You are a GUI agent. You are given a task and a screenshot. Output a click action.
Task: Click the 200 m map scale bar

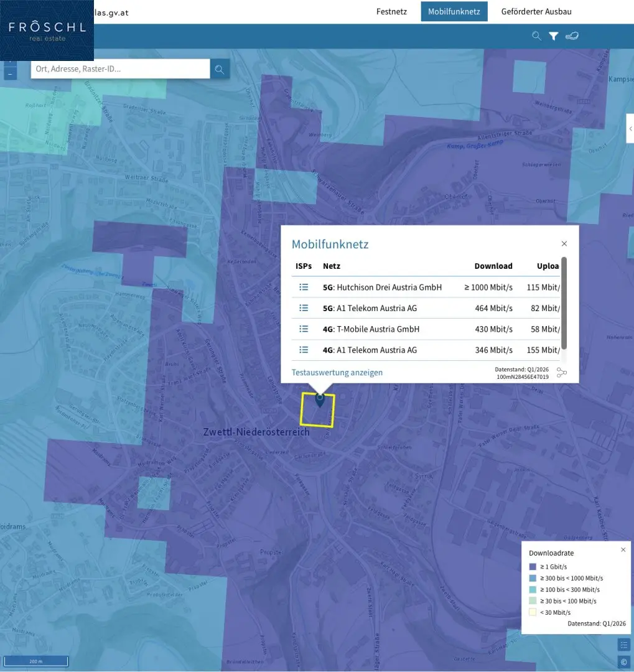pos(36,661)
